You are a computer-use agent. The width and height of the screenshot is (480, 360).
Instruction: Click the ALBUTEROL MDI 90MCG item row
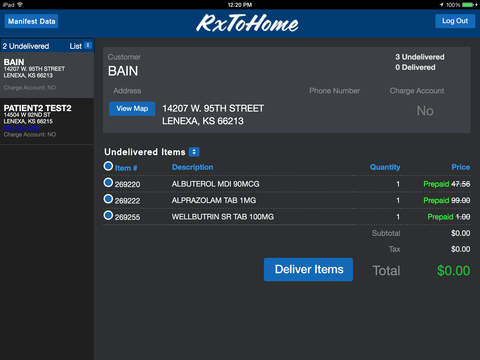[x=287, y=184]
